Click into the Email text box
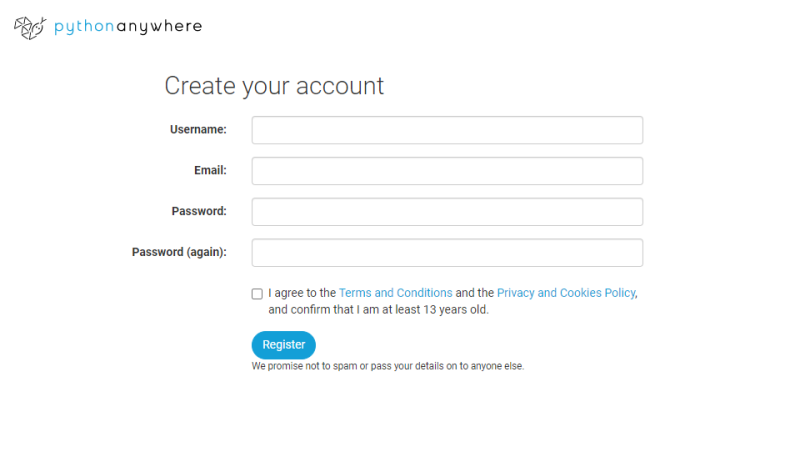 point(446,171)
